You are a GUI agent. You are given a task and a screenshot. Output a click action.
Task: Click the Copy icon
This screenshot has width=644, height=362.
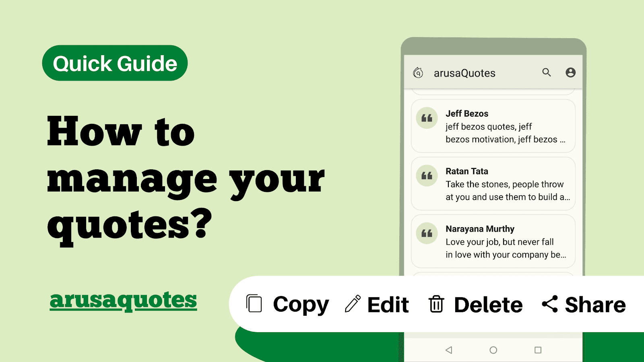click(x=254, y=304)
